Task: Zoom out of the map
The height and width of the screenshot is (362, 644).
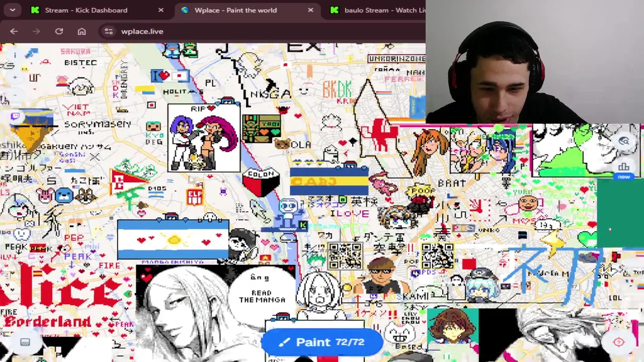Action: tap(15, 95)
